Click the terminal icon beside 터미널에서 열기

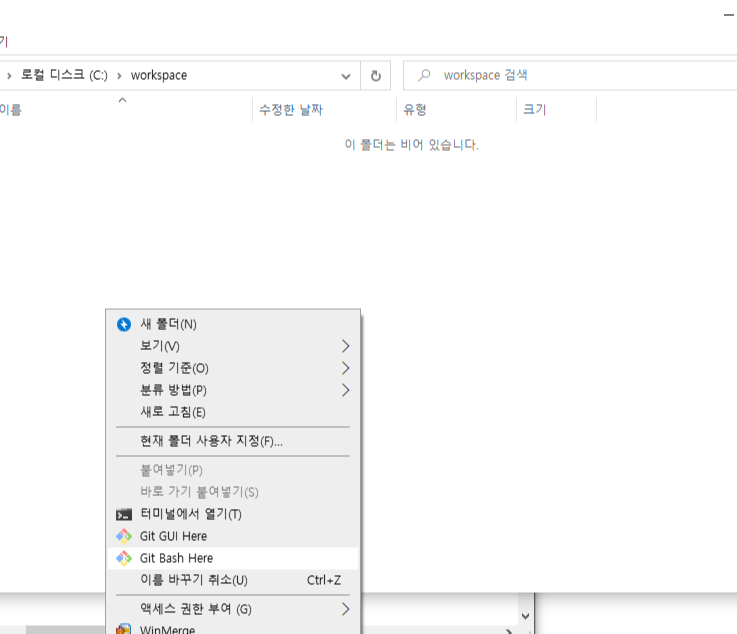[x=124, y=515]
